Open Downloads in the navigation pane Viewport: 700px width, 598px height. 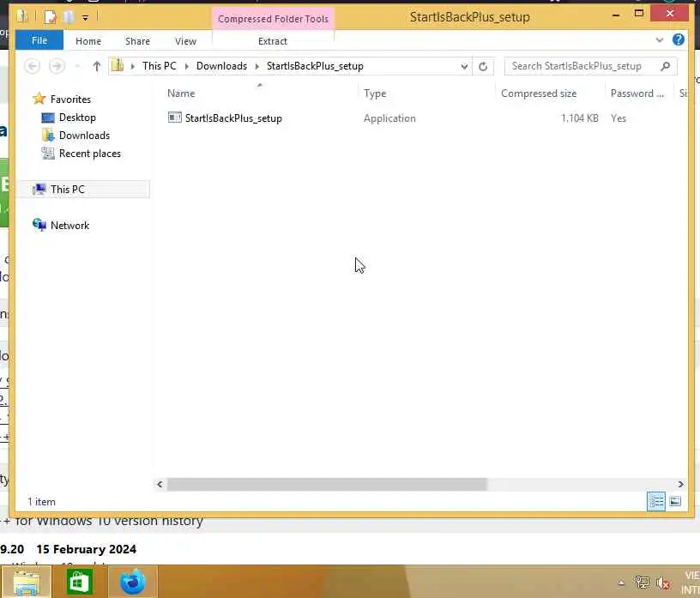click(x=84, y=136)
